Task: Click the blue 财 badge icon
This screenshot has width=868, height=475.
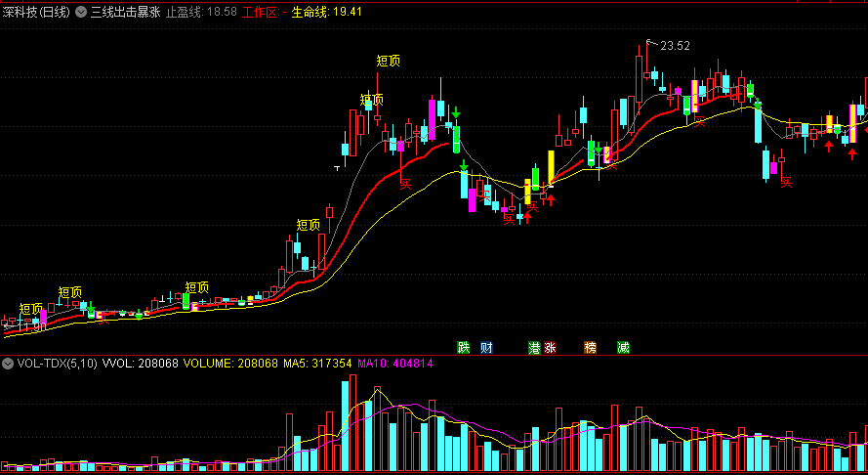Action: pyautogui.click(x=486, y=348)
